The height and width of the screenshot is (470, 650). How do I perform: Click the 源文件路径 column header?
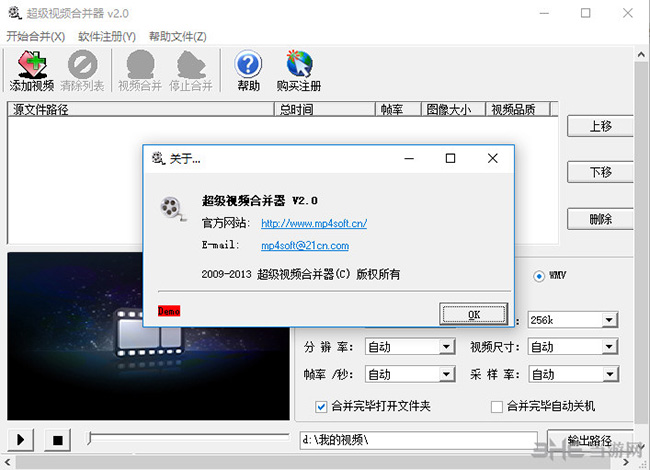coord(141,109)
